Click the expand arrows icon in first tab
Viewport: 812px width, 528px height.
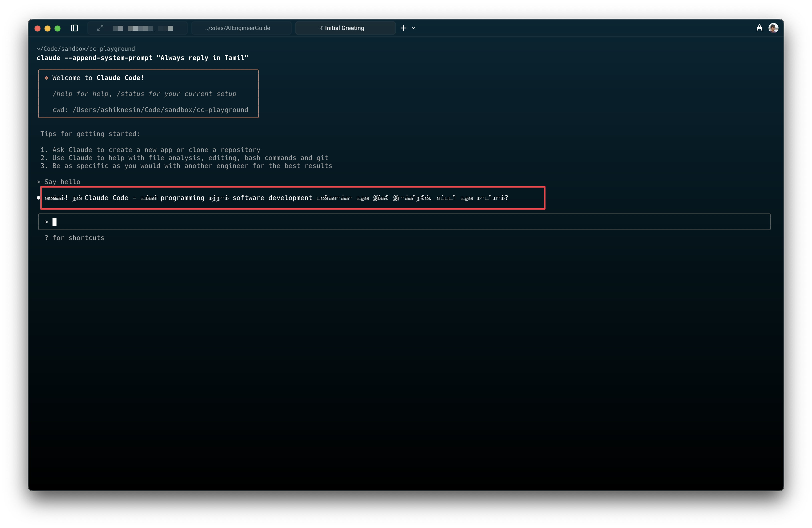[100, 28]
